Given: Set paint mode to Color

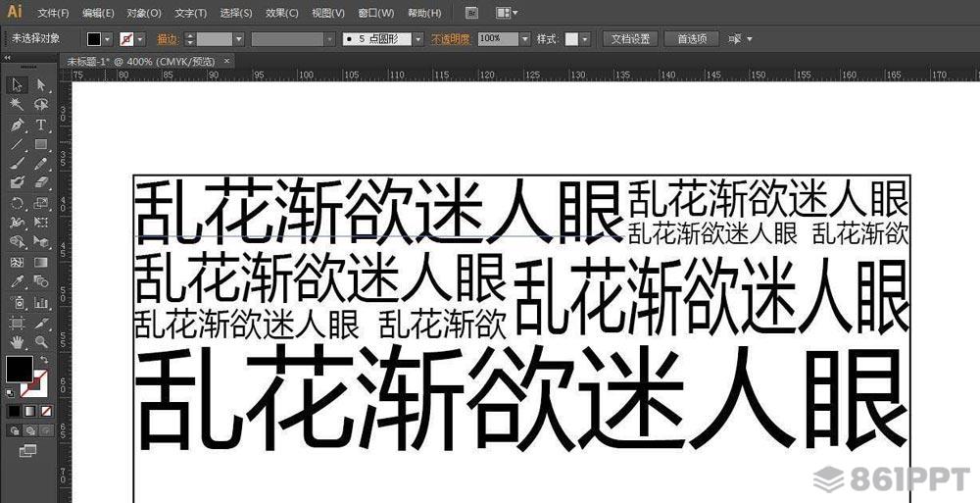Looking at the screenshot, I should 15,411.
